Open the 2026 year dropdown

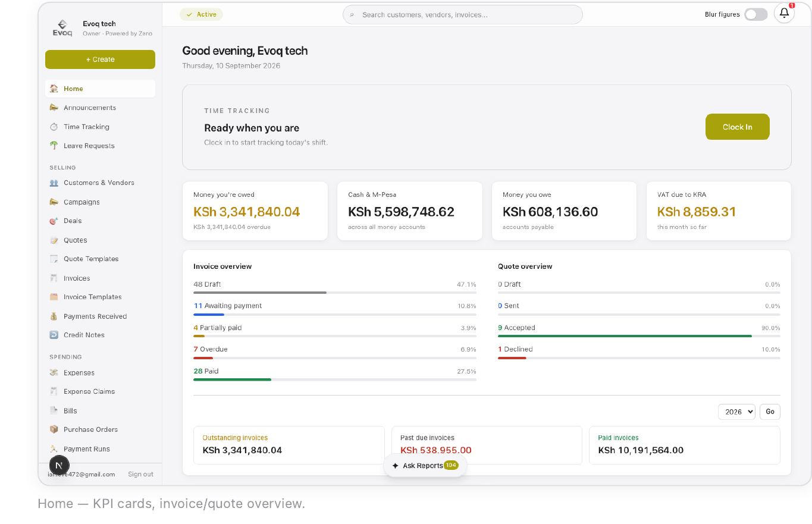point(736,412)
